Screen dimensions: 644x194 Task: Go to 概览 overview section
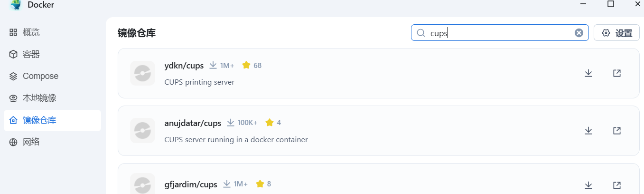[52, 32]
